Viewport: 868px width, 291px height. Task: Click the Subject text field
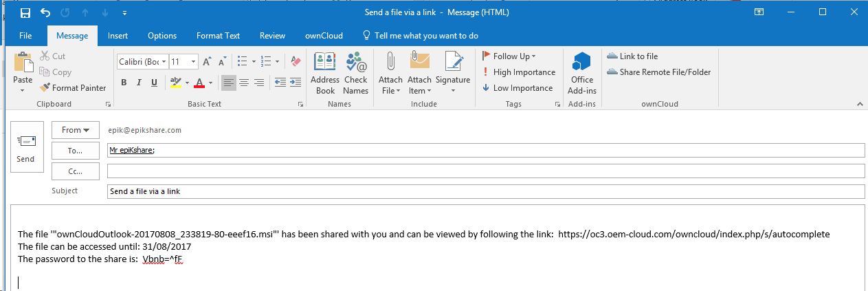click(x=486, y=191)
